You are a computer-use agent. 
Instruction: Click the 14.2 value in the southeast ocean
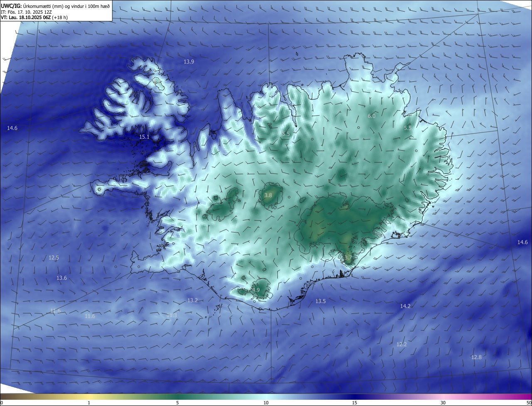click(405, 306)
